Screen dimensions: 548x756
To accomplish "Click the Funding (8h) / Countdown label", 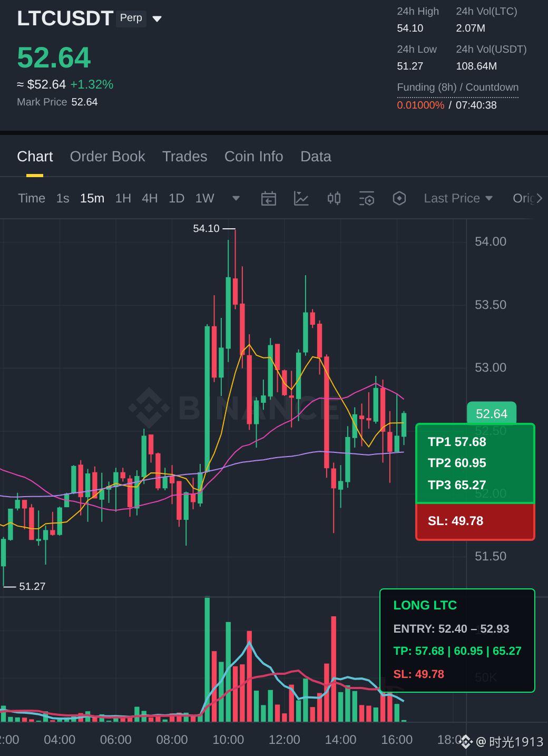I will (458, 88).
